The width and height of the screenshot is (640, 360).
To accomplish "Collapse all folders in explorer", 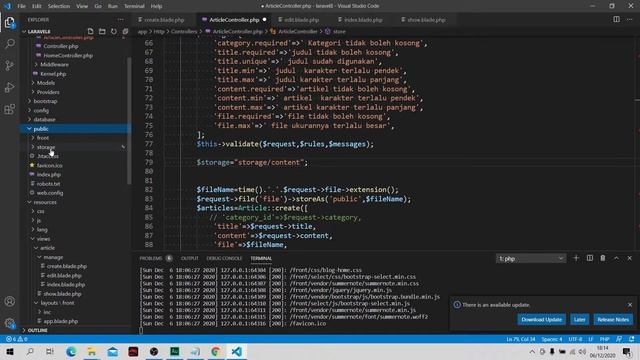I will (125, 31).
